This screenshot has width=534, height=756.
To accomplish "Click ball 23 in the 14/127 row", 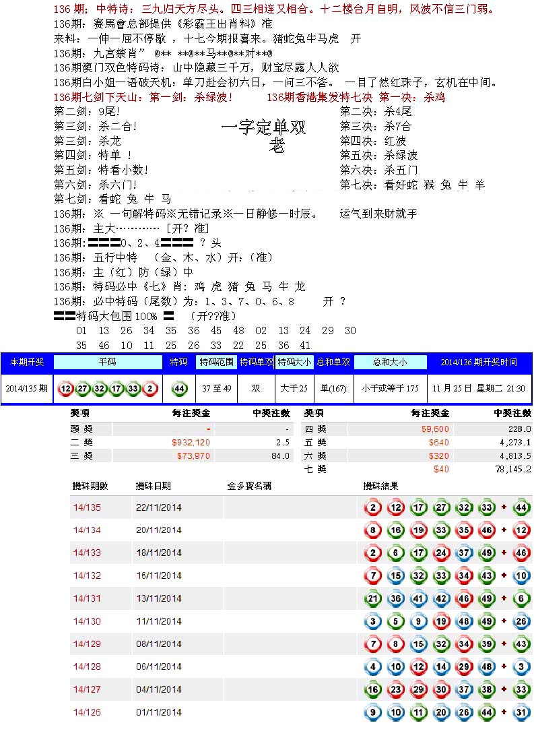I will coord(395,689).
